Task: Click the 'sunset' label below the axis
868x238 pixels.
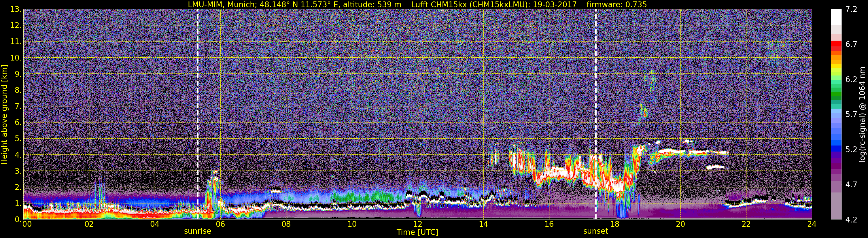Action: (x=596, y=231)
